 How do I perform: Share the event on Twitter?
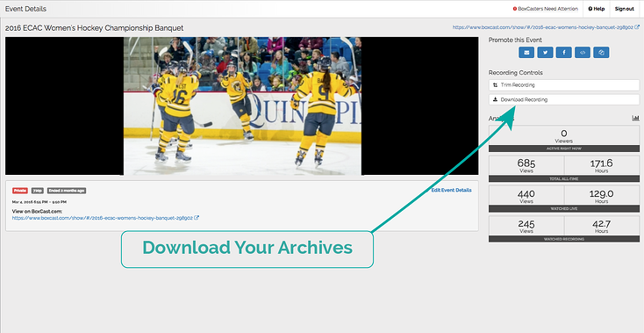coord(545,52)
